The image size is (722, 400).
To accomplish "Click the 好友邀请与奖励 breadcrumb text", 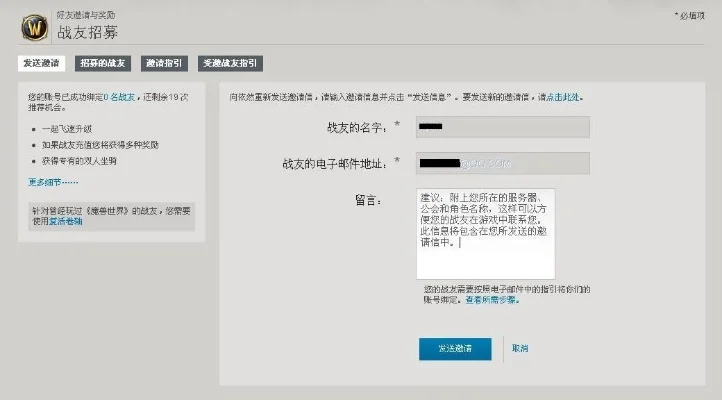I will pyautogui.click(x=86, y=15).
